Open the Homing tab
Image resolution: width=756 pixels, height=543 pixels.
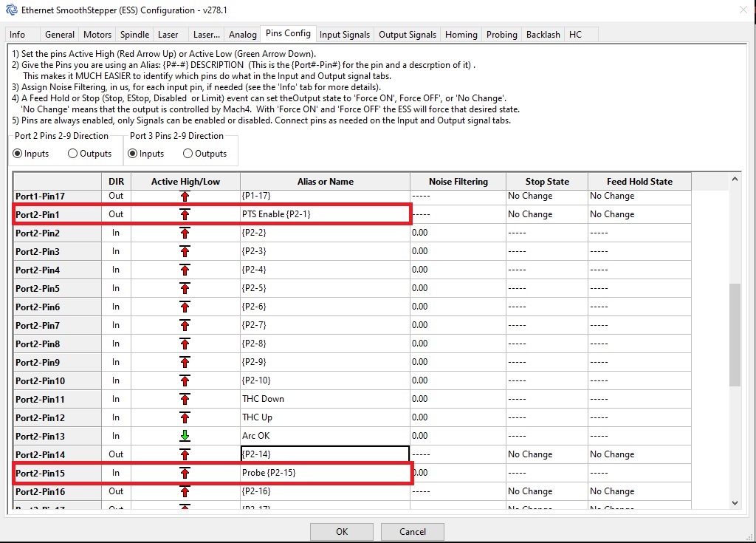click(461, 34)
